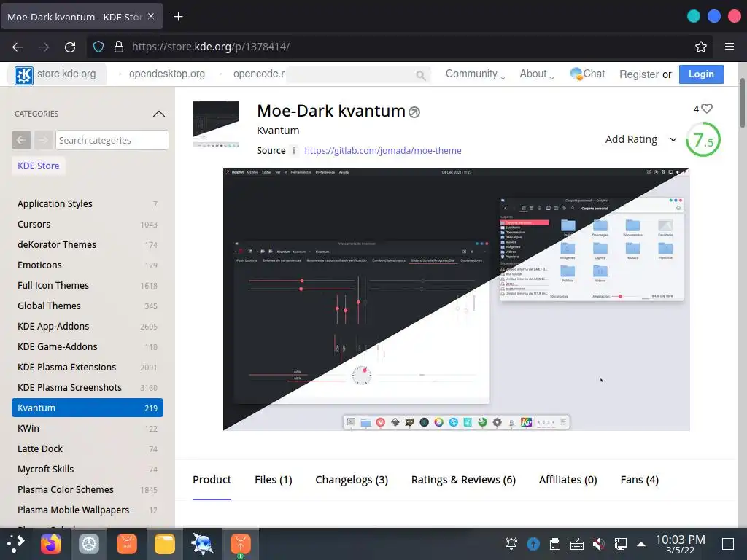Click the KDE Store breadcrumb button

[x=39, y=166]
